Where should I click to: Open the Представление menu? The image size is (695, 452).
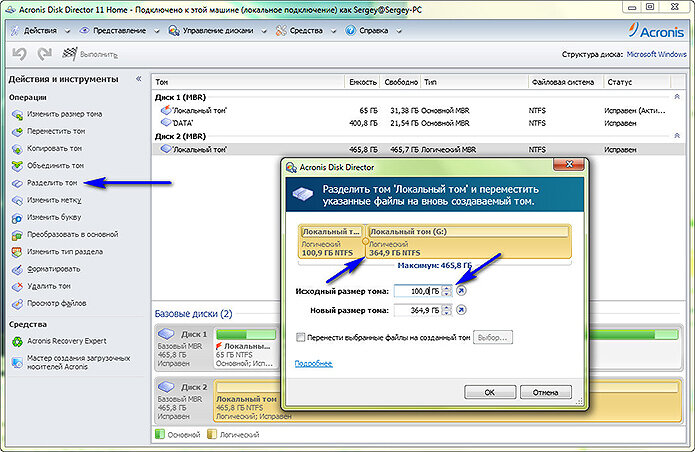click(x=119, y=31)
